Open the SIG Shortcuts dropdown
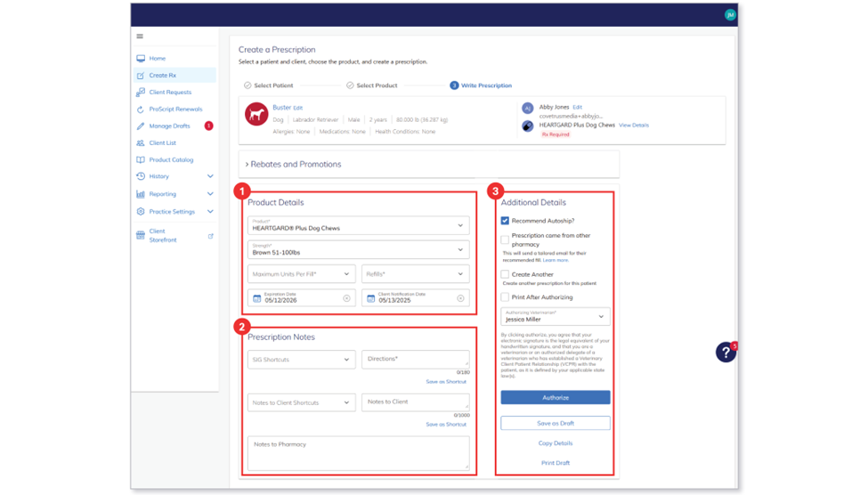 [x=302, y=360]
